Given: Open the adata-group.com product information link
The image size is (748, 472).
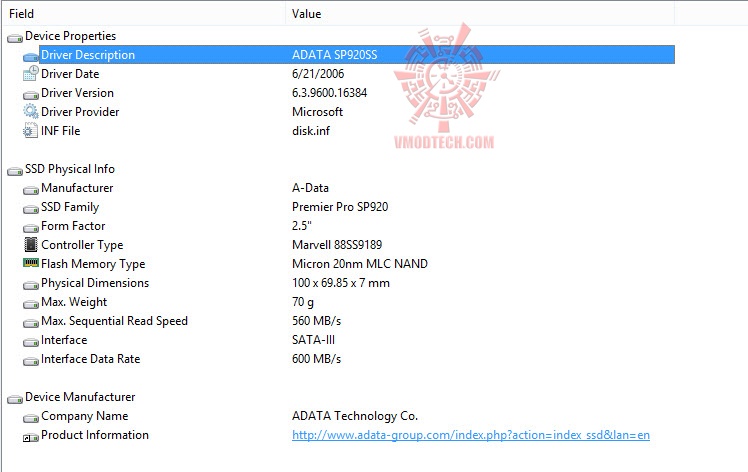Looking at the screenshot, I should point(471,435).
